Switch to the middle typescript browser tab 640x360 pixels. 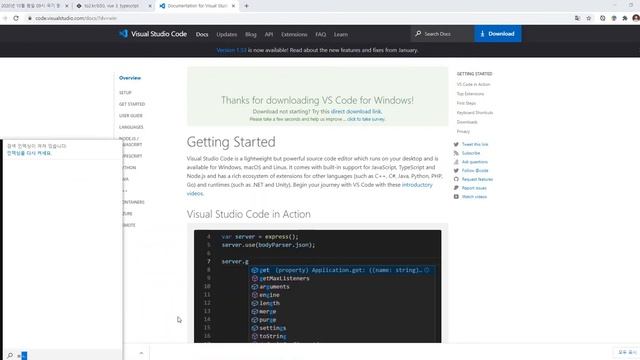(112, 6)
